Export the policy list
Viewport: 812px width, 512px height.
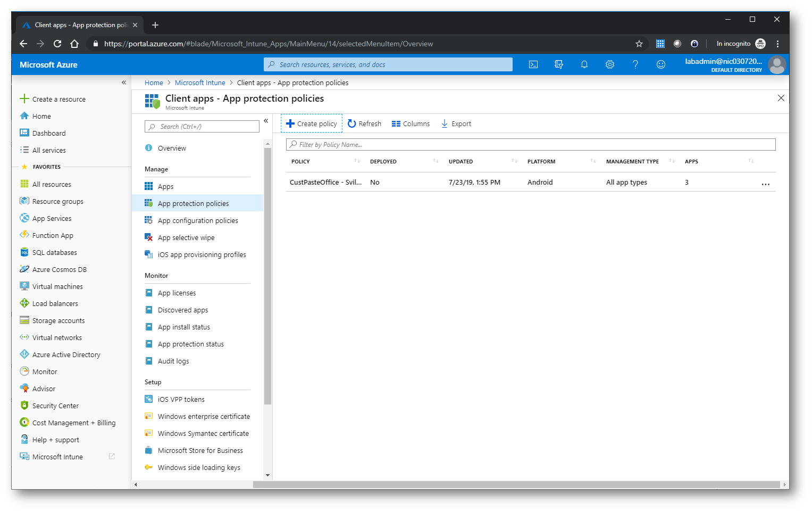pos(456,123)
